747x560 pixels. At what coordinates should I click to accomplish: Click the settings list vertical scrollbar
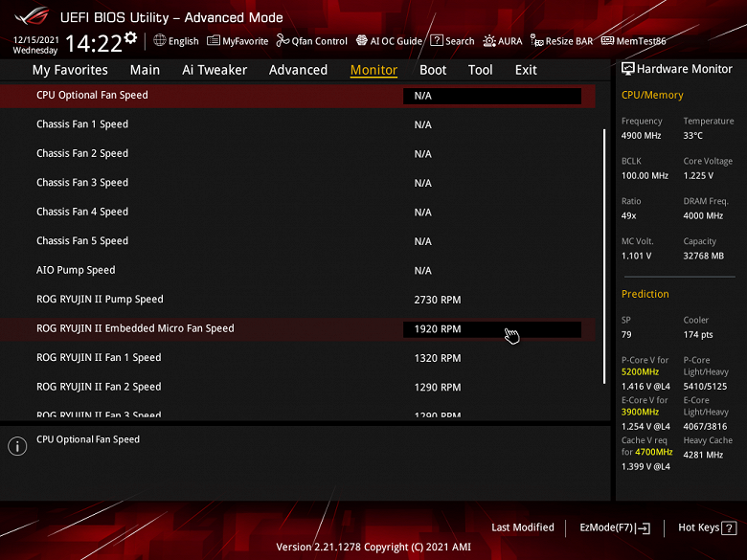coord(604,257)
